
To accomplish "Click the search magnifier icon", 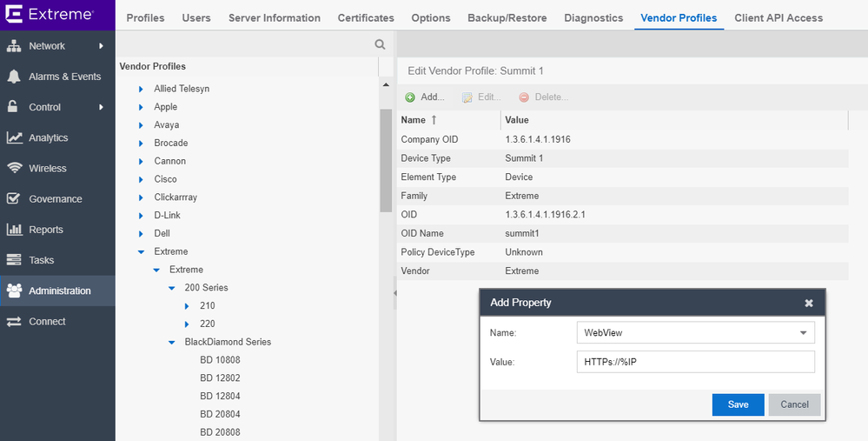I will click(x=380, y=44).
